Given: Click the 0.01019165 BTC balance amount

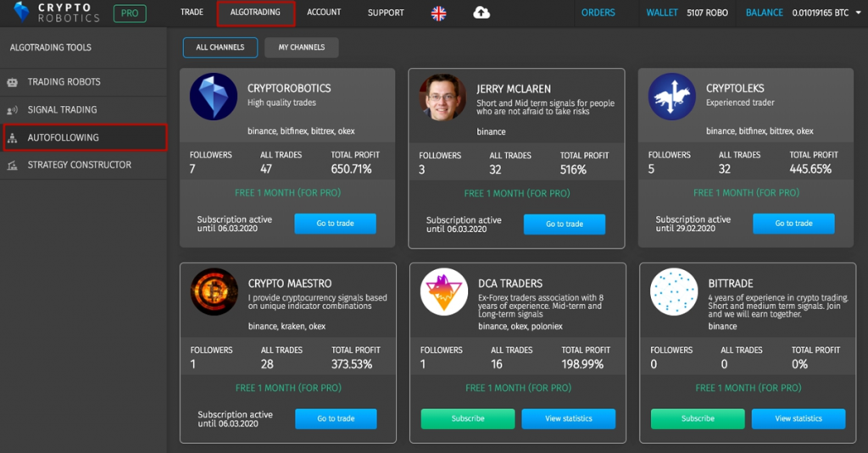Looking at the screenshot, I should (x=820, y=13).
